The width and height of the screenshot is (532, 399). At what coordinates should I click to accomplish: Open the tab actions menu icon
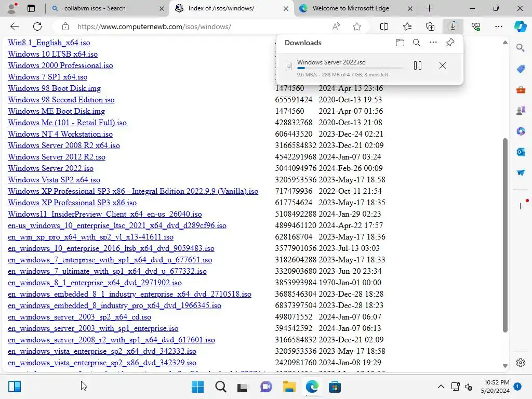31,8
